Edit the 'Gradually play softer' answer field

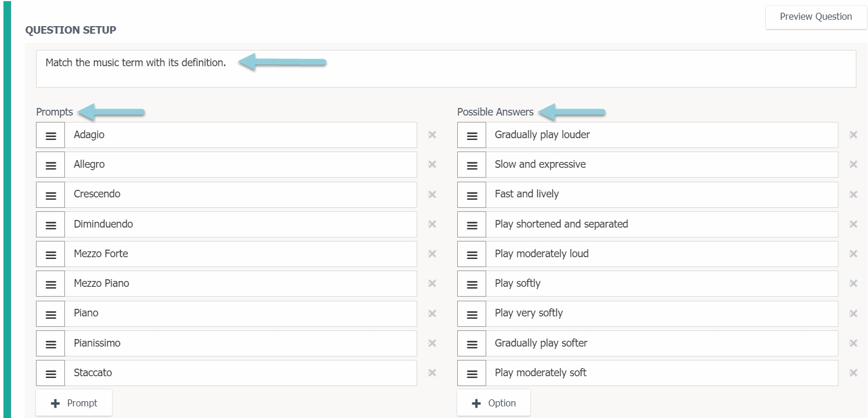[661, 343]
